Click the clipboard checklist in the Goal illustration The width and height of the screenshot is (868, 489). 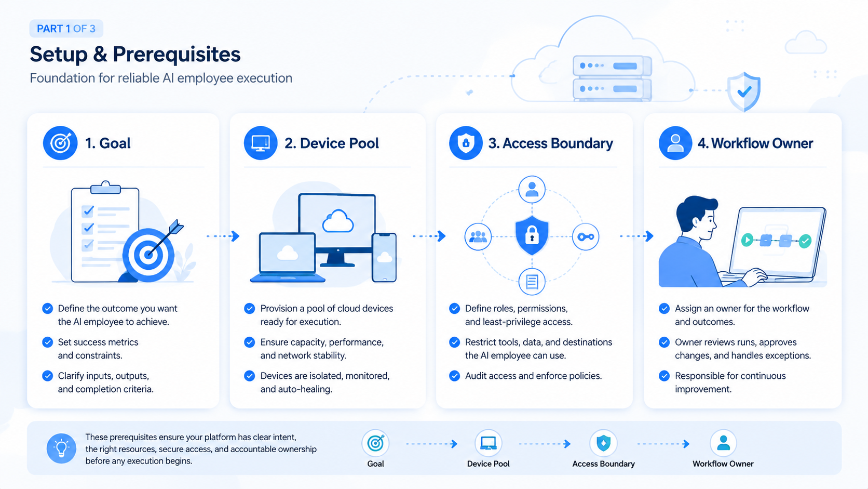point(105,232)
